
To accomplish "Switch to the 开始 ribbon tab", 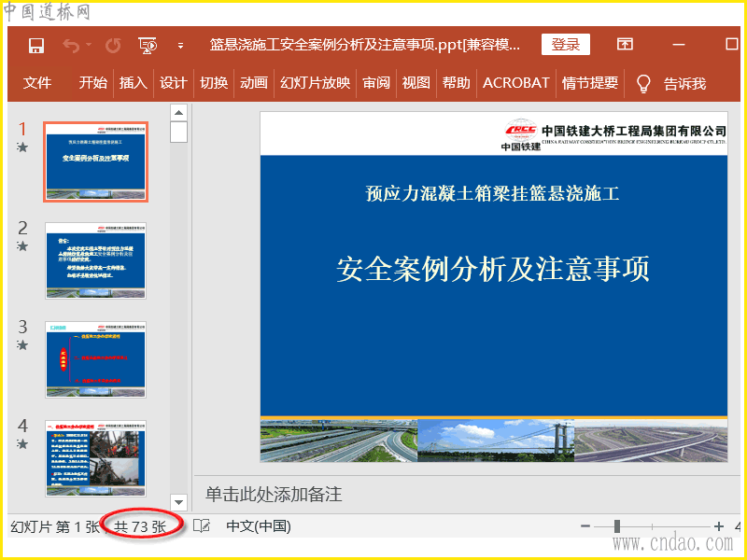I will pos(92,83).
